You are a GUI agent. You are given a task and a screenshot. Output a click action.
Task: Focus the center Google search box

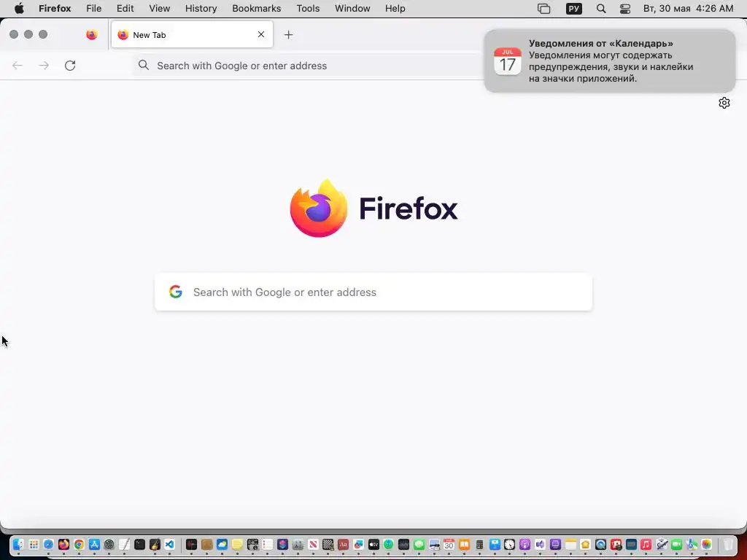click(373, 292)
